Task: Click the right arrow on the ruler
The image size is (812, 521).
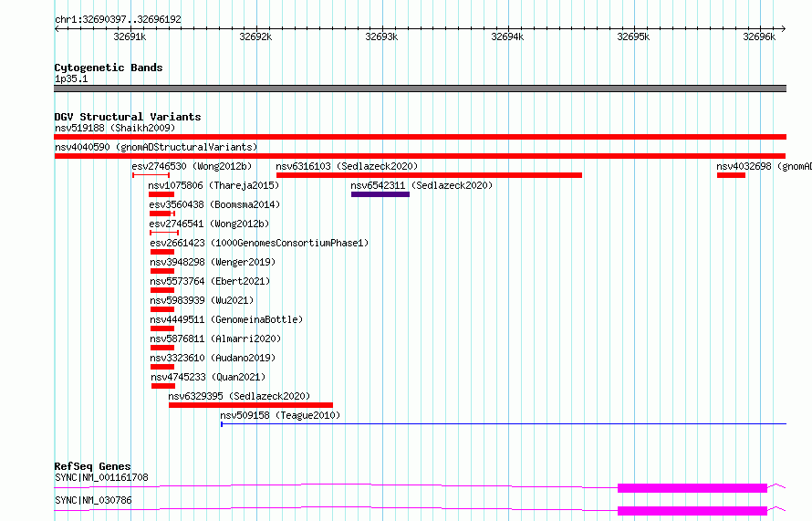Action: [784, 28]
